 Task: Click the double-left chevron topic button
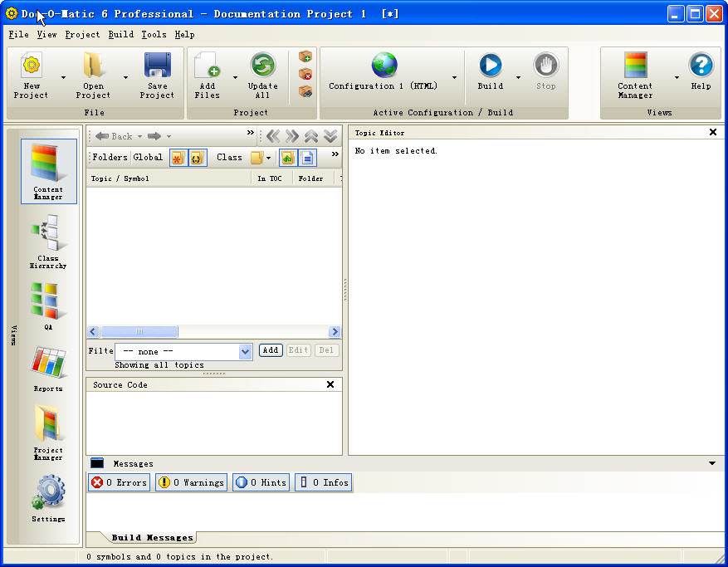tap(273, 136)
